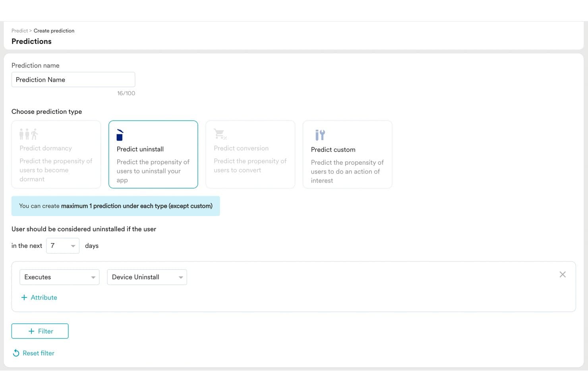Open the Device Uninstall event dropdown
This screenshot has width=588, height=392.
coord(147,277)
